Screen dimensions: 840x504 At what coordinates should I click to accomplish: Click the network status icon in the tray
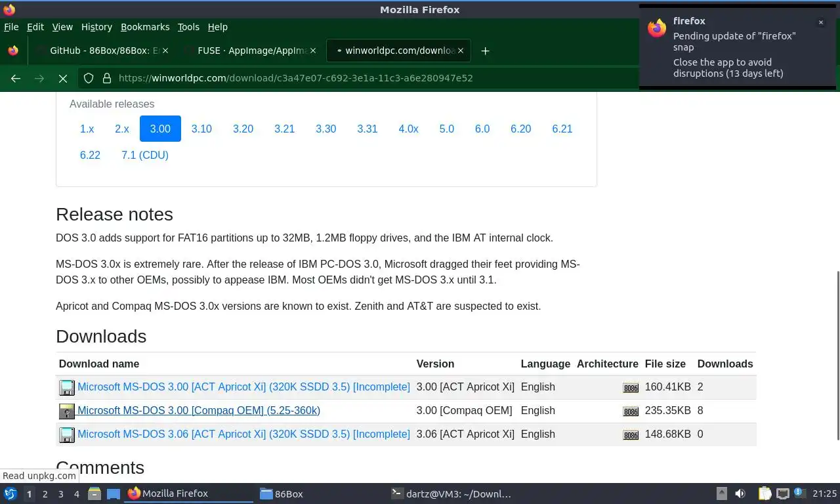coord(782,493)
